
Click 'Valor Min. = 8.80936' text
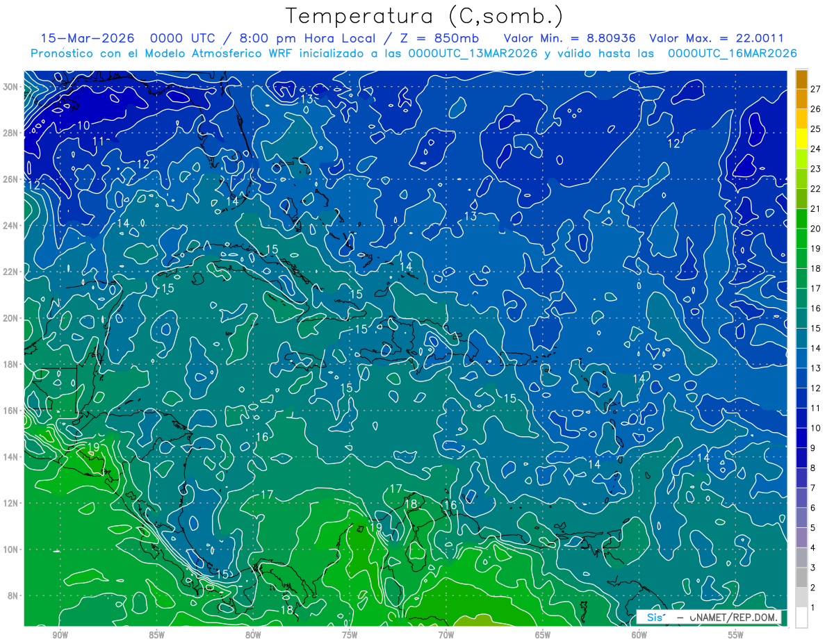point(569,38)
